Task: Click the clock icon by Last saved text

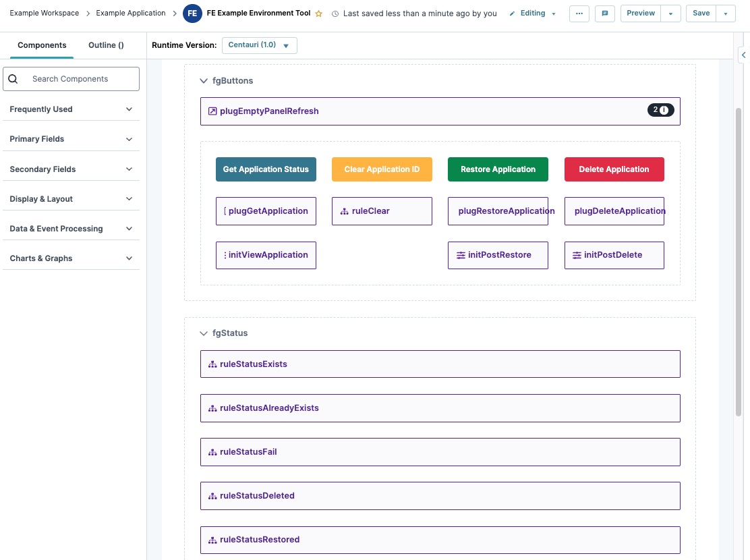Action: tap(335, 14)
